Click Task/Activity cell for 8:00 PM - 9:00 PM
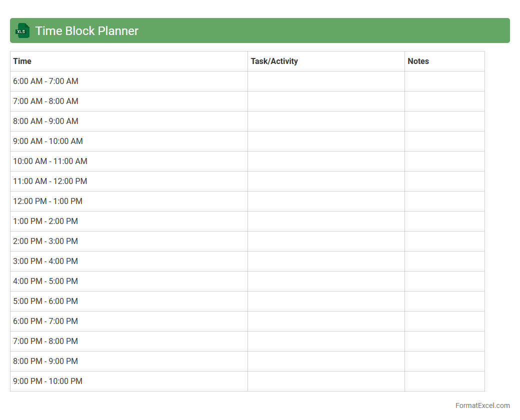 [326, 361]
